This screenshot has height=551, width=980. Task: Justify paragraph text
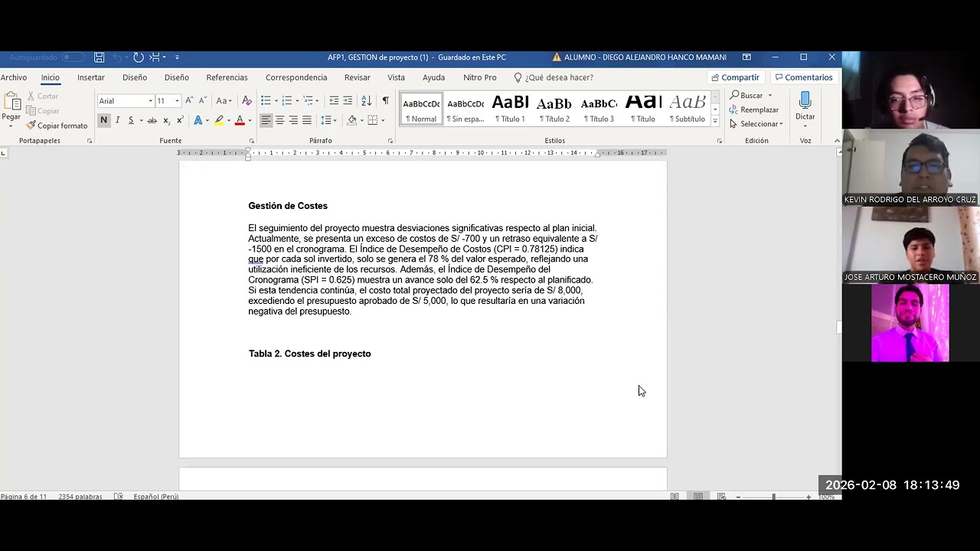pos(307,120)
